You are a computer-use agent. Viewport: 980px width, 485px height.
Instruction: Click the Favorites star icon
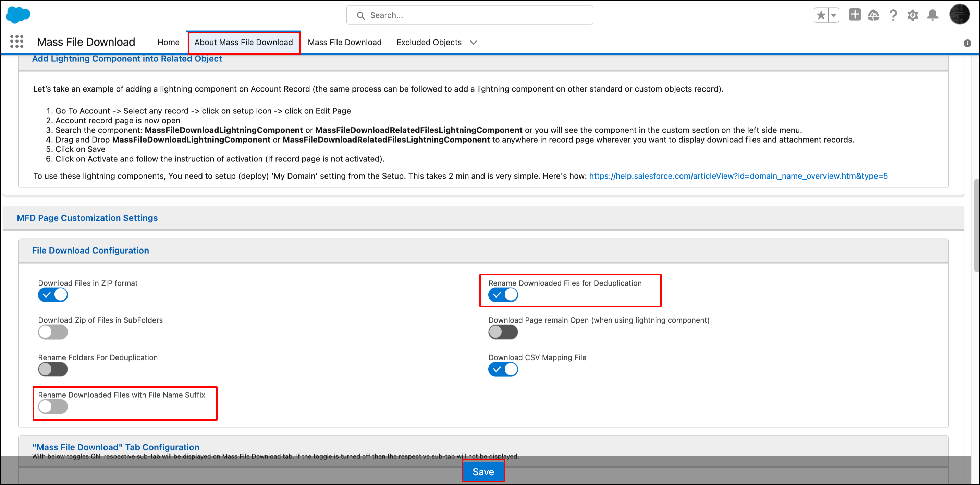pyautogui.click(x=821, y=15)
